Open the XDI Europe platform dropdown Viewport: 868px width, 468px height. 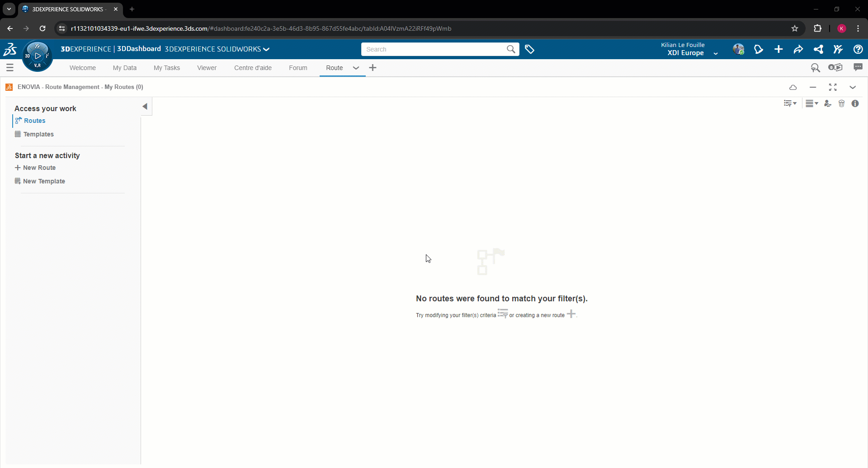coord(715,53)
